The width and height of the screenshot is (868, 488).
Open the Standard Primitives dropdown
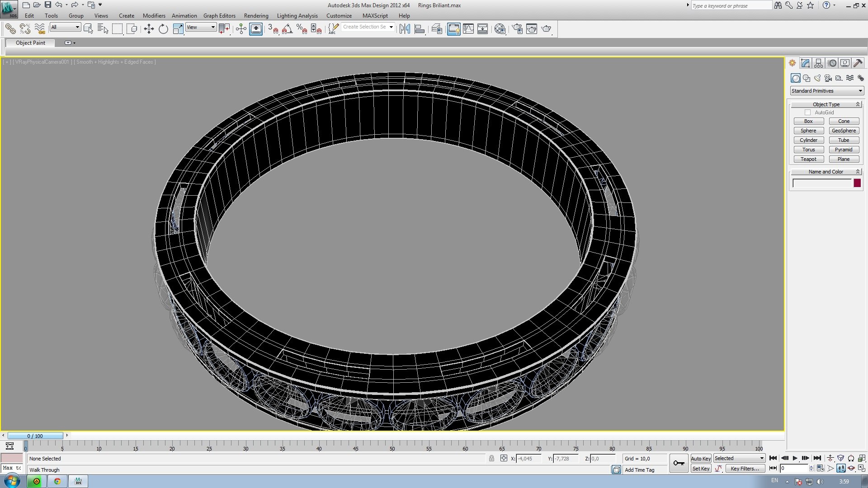(x=827, y=91)
